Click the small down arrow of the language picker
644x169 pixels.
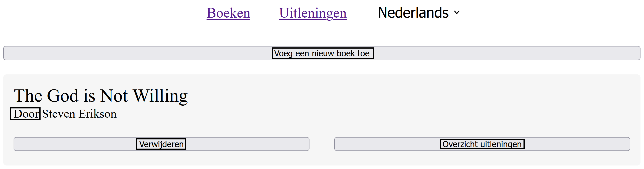click(457, 12)
